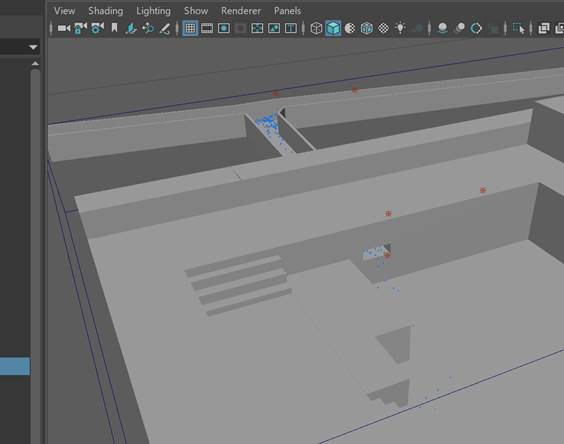Toggle the viewport Grid display

click(x=190, y=28)
